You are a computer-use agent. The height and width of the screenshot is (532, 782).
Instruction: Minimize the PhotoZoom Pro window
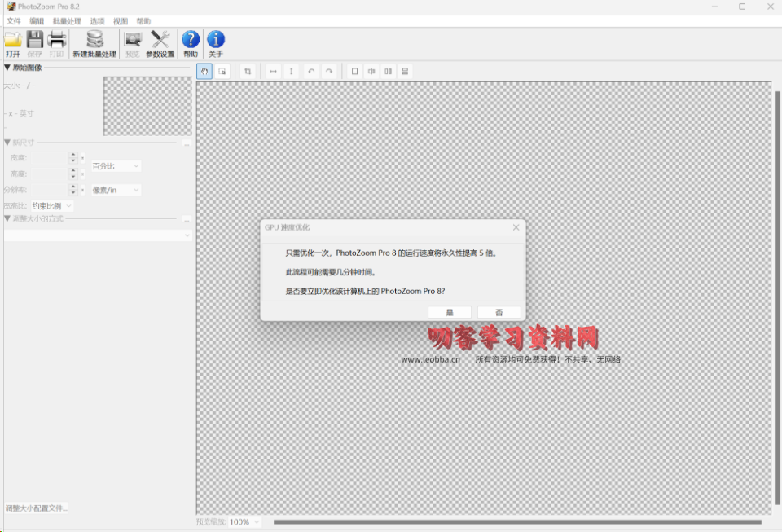714,7
